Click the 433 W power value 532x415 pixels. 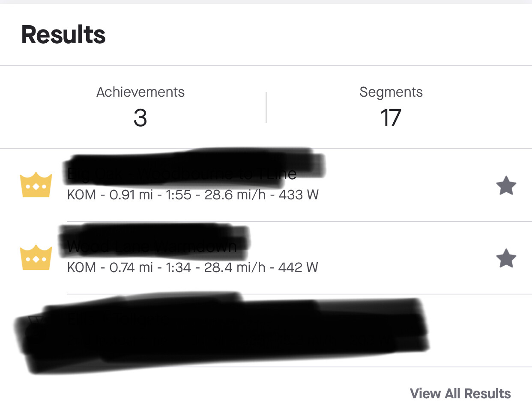tap(299, 195)
